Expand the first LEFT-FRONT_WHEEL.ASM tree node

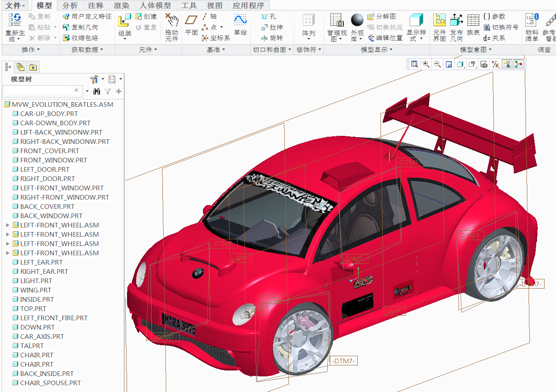pyautogui.click(x=8, y=225)
